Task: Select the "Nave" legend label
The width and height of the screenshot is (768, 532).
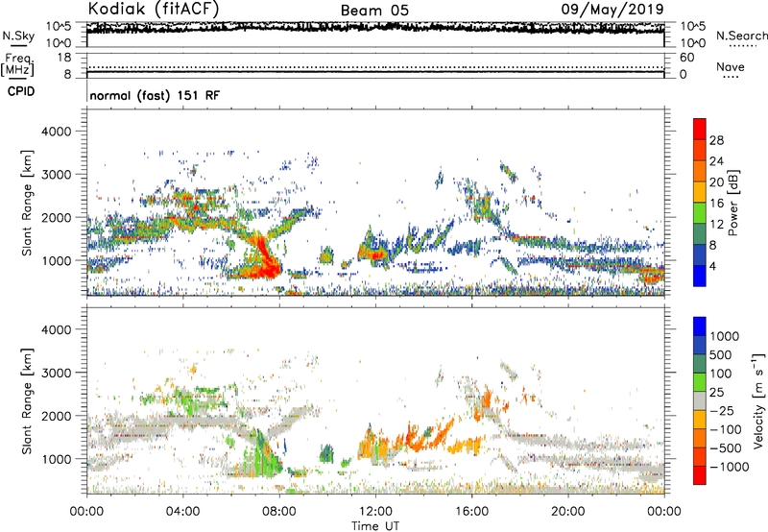Action: (x=731, y=66)
